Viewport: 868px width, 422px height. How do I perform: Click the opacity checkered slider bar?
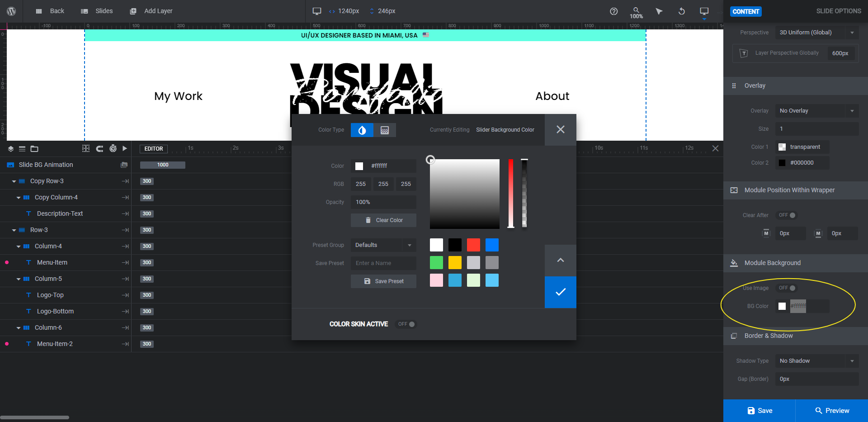tap(524, 194)
